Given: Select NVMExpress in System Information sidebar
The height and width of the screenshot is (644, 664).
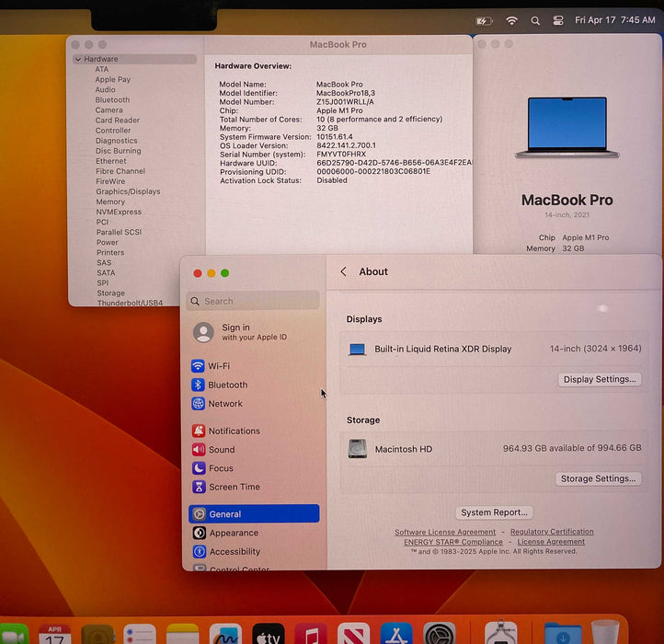Looking at the screenshot, I should click(x=119, y=212).
